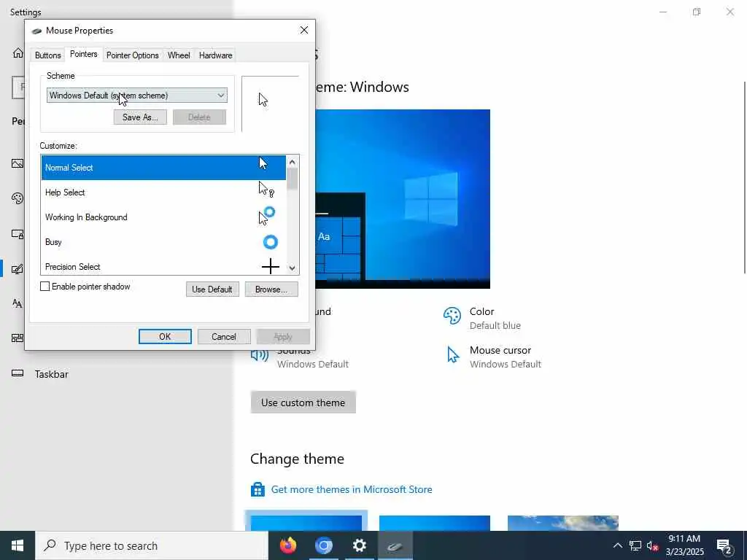Click Cancel in Mouse Properties
The image size is (747, 560).
point(224,337)
